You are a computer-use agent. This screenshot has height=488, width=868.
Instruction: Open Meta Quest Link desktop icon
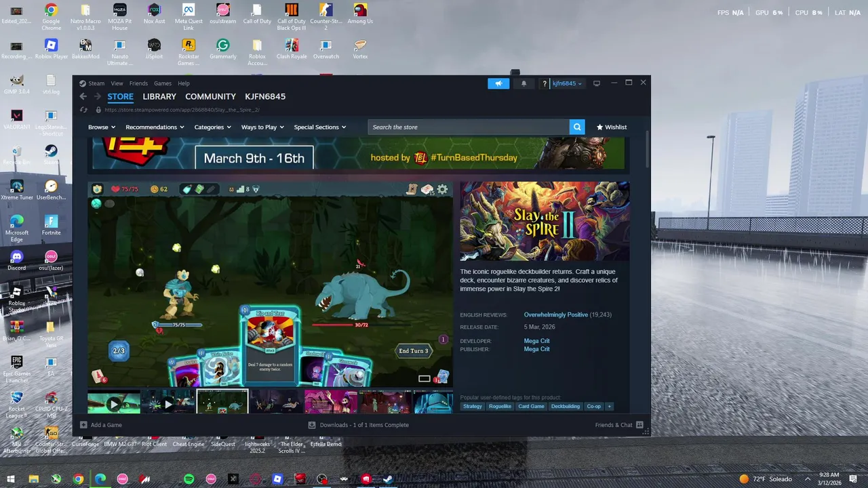point(189,16)
